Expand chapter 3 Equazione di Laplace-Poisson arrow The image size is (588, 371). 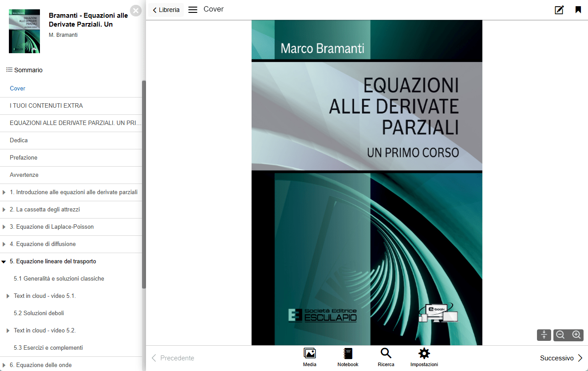coord(4,227)
